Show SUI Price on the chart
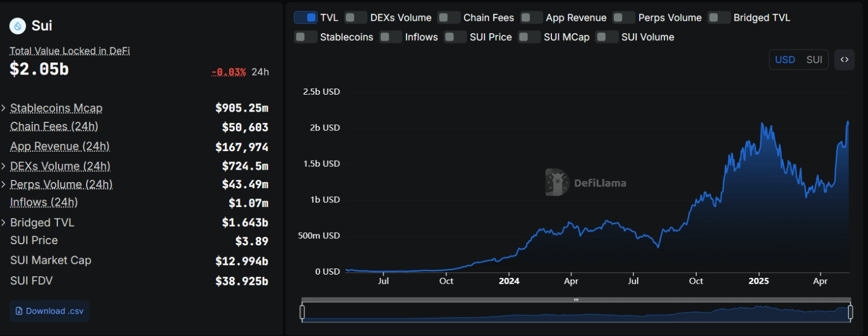 tap(456, 37)
